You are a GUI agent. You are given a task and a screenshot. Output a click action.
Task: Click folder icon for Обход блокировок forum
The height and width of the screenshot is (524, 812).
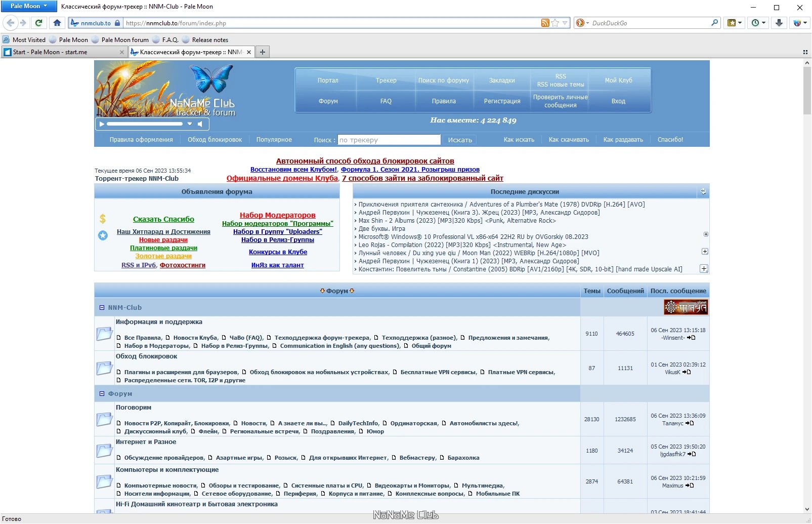coord(104,368)
